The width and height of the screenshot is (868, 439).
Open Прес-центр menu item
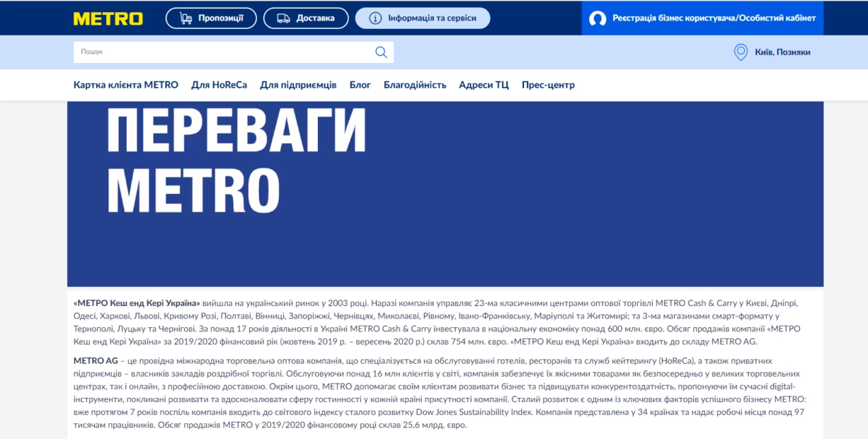pyautogui.click(x=548, y=85)
